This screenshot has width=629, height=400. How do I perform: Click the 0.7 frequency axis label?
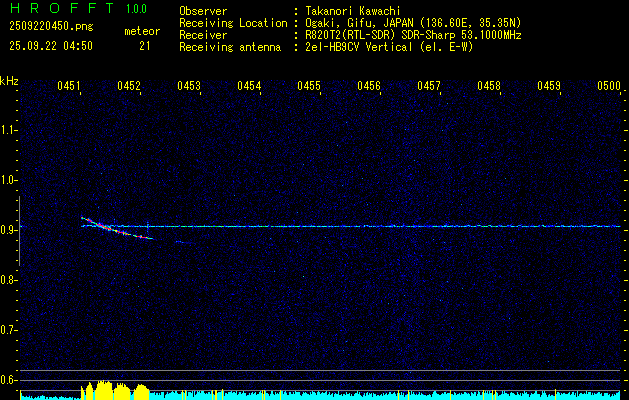point(9,329)
